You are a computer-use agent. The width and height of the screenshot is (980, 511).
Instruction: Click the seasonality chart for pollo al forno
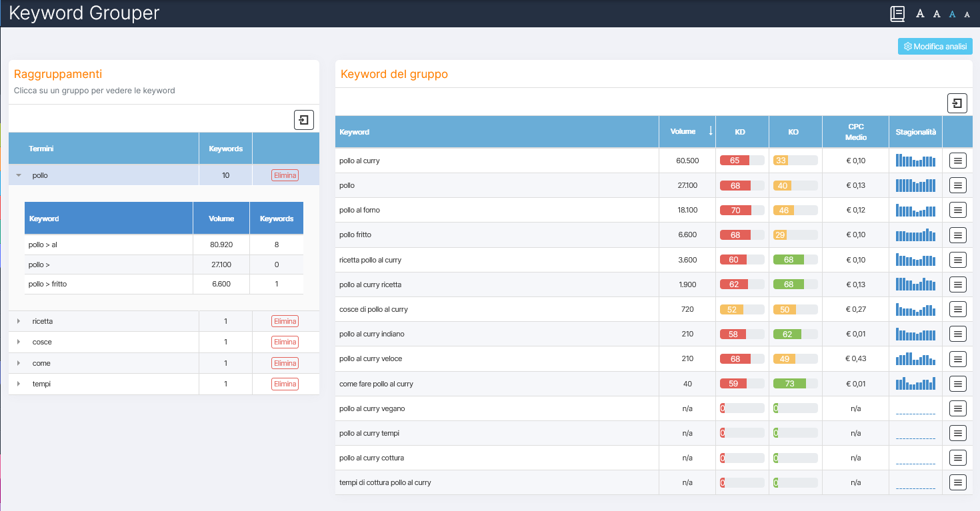(x=915, y=209)
